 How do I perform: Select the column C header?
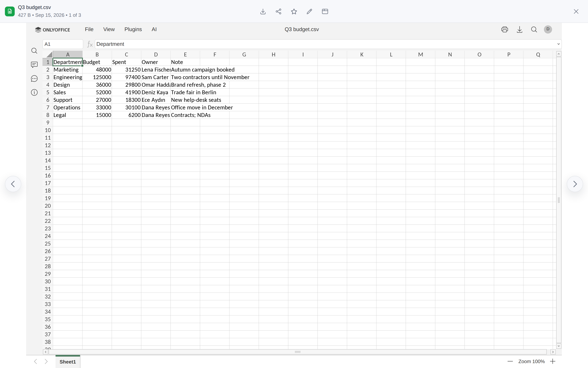coord(126,55)
